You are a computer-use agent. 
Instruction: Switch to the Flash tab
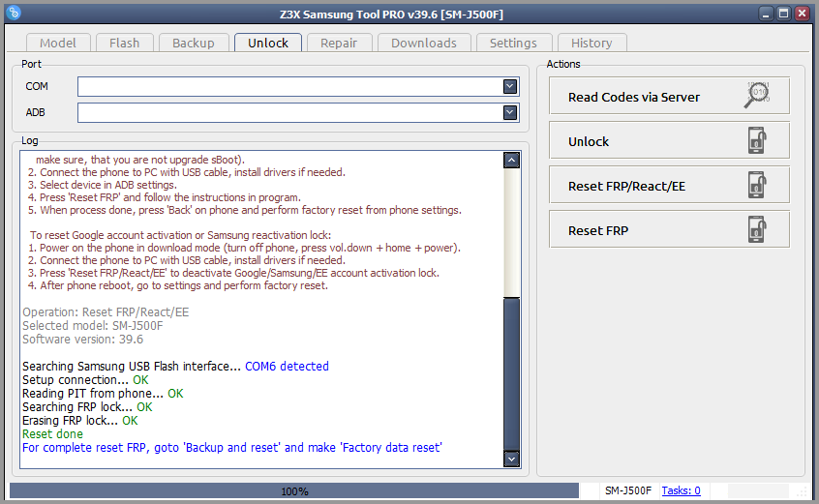click(124, 43)
